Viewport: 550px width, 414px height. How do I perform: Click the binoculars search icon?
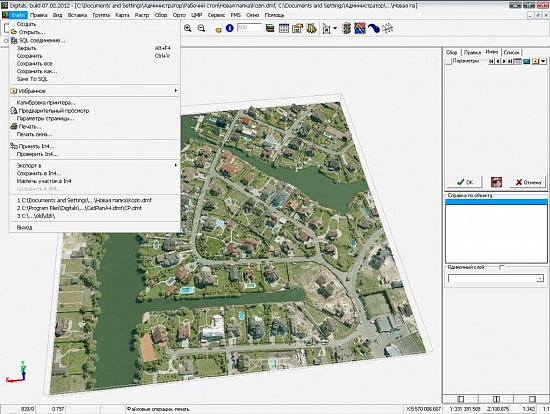(311, 28)
